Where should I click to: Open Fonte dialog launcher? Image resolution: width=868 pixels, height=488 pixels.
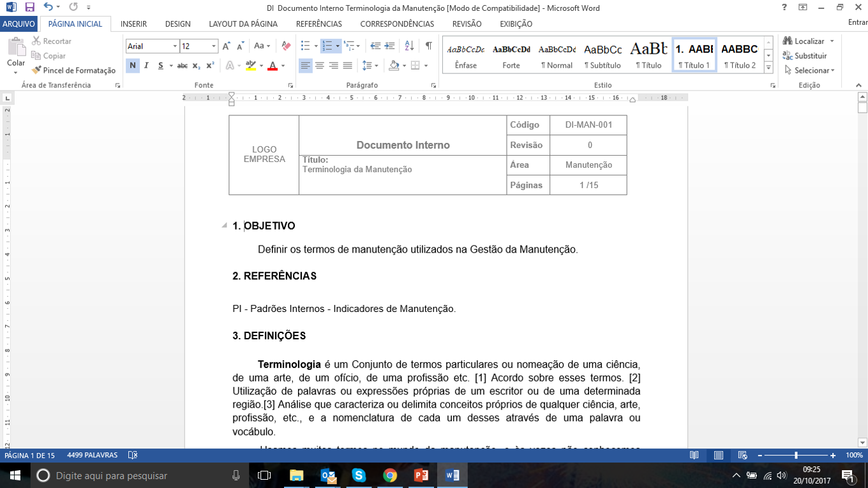(x=290, y=85)
